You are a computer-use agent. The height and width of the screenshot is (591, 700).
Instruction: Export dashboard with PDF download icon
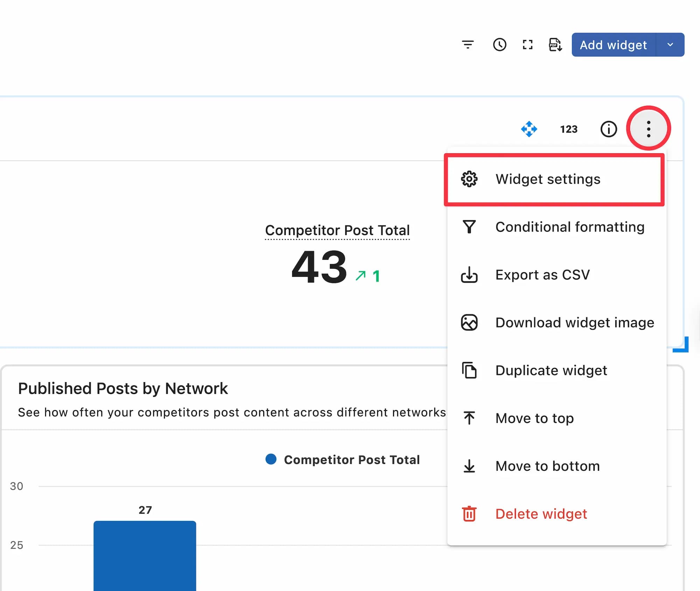(x=555, y=44)
